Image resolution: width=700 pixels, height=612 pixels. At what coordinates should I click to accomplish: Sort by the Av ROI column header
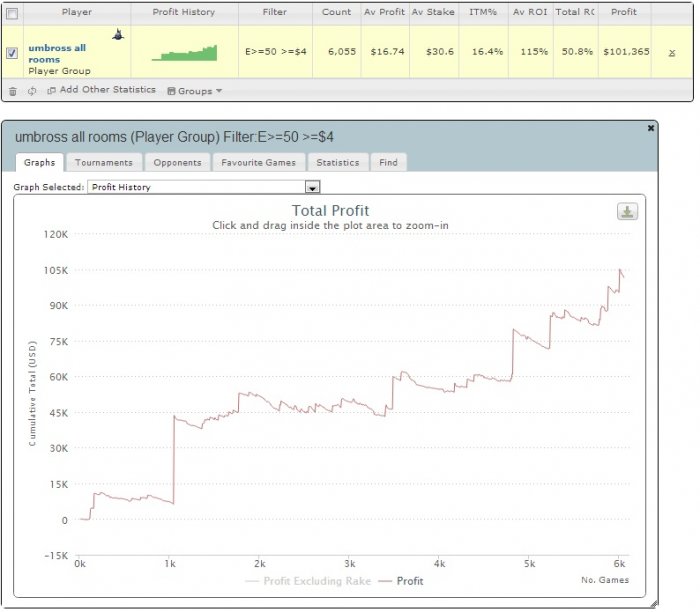(530, 12)
